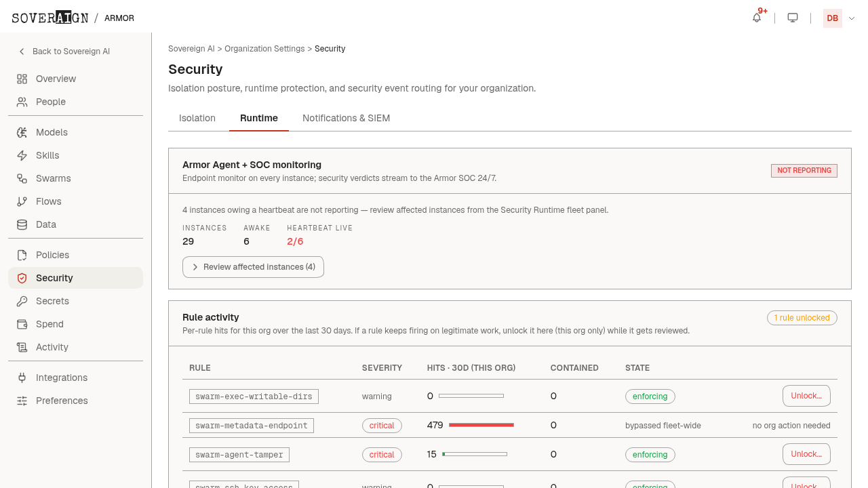Unlock the swarm-exec-writable-dirs rule

806,396
